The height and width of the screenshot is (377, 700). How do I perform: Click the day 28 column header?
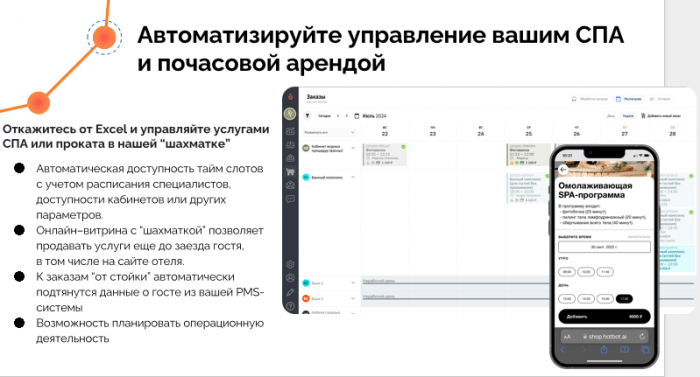pyautogui.click(x=672, y=131)
